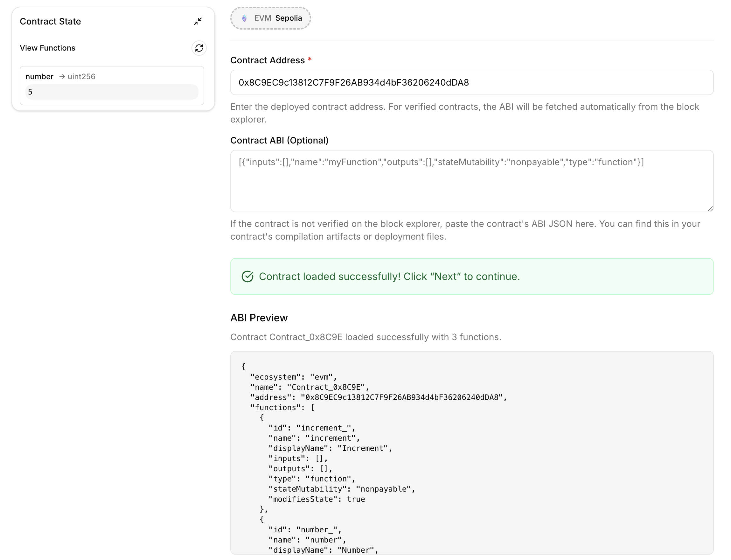
Task: Focus the Contract Address input field
Action: (x=471, y=82)
